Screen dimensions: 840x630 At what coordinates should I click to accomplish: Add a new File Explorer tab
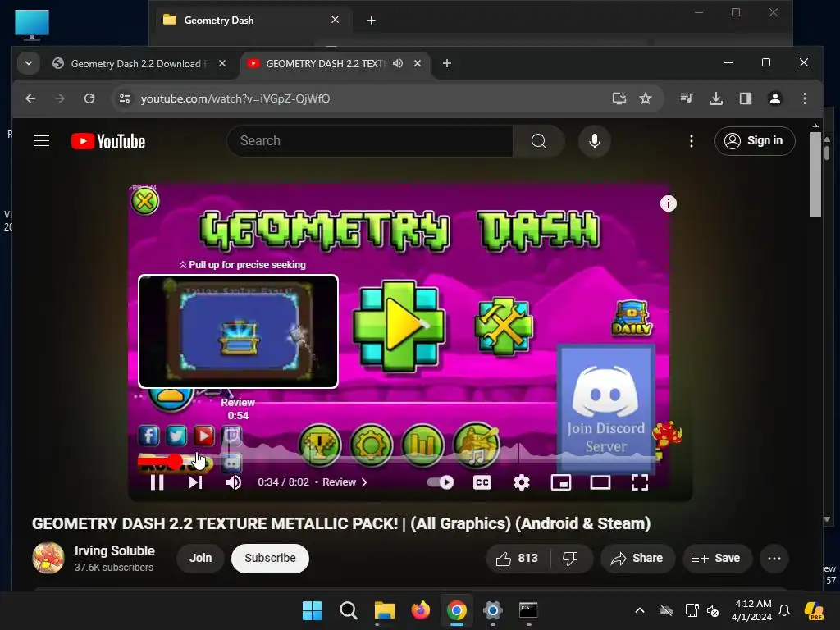coord(371,21)
